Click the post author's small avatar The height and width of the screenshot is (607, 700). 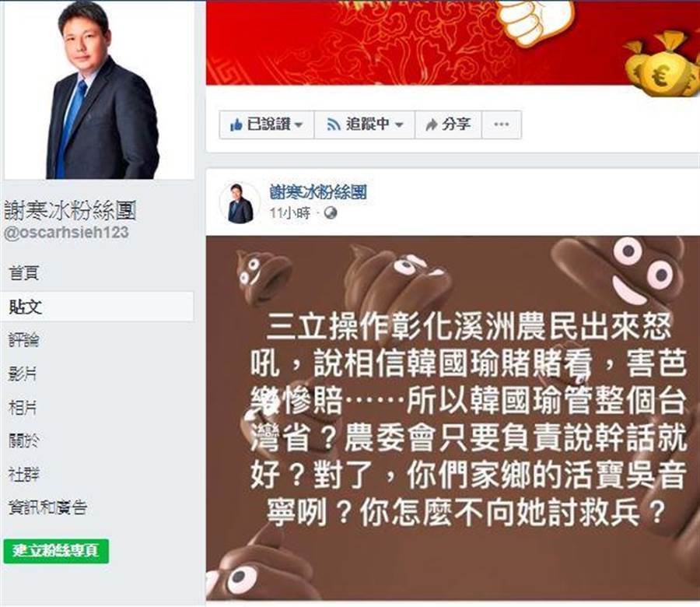tap(240, 203)
